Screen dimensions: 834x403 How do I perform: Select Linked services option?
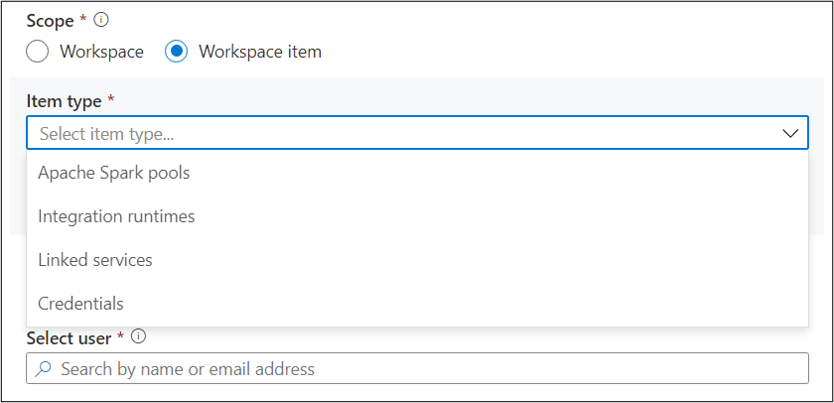tap(95, 260)
